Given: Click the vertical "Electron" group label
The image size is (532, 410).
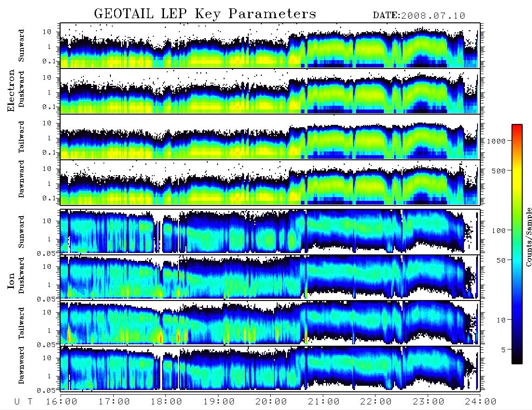Looking at the screenshot, I should coord(11,90).
